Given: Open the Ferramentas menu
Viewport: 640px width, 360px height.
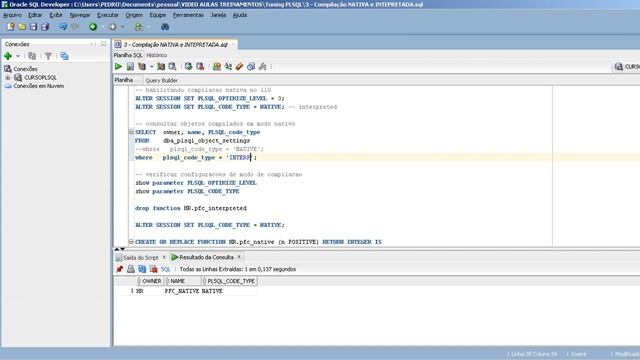Looking at the screenshot, I should pyautogui.click(x=188, y=15).
